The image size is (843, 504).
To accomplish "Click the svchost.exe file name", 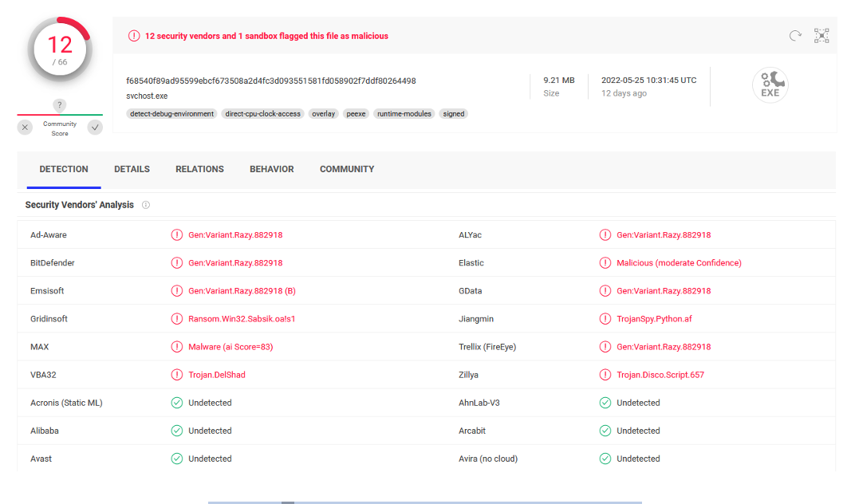I will coord(147,96).
